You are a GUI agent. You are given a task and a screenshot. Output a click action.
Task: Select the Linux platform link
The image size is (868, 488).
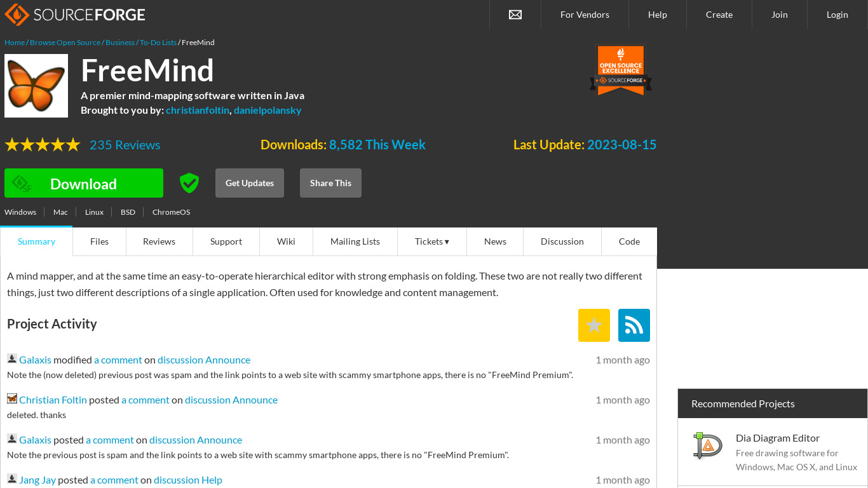[94, 212]
